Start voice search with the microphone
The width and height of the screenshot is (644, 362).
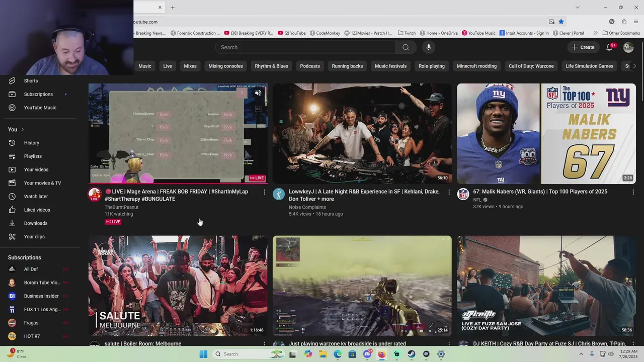[429, 47]
